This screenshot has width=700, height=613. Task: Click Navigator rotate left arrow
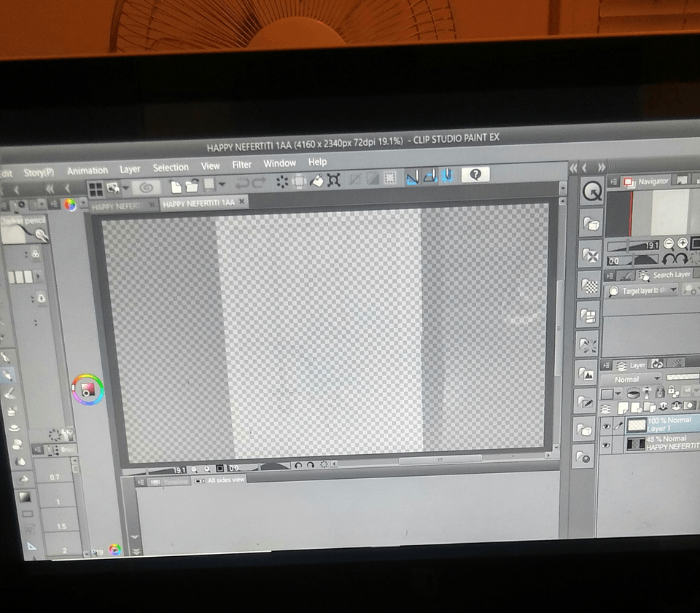[x=667, y=259]
